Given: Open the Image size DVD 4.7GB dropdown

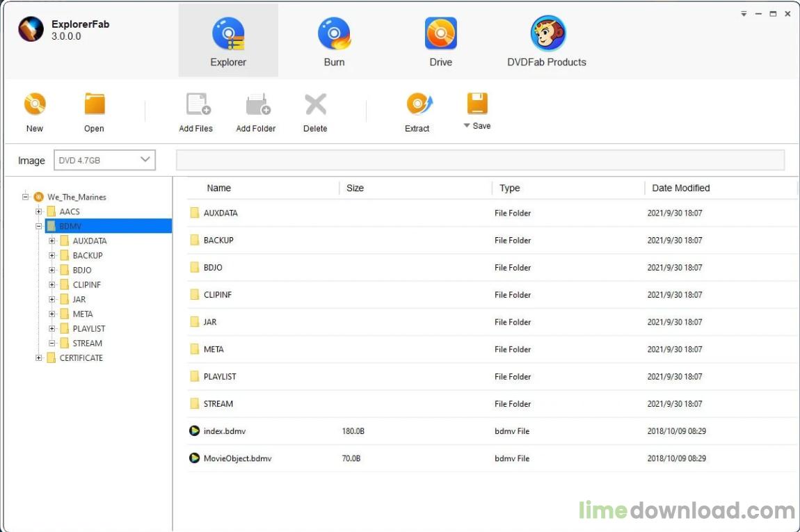Looking at the screenshot, I should pos(104,160).
